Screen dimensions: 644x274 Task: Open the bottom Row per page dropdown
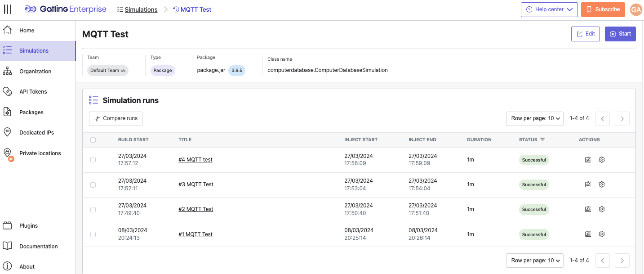(x=535, y=260)
